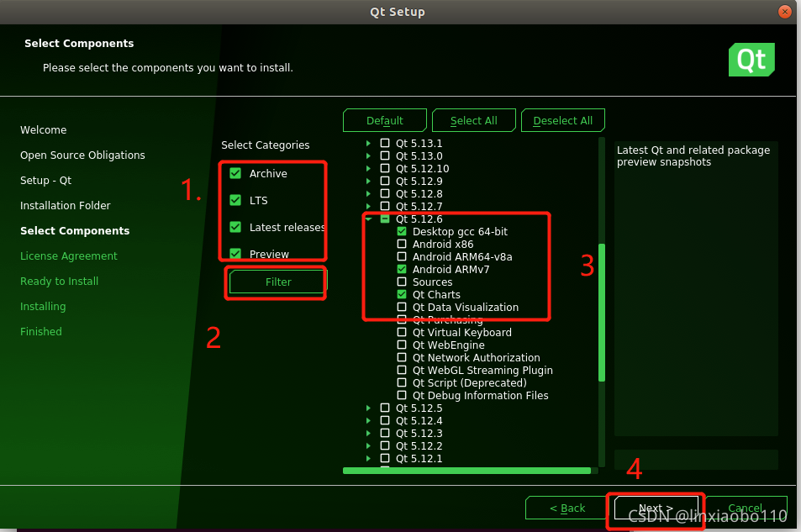Viewport: 801px width, 532px height.
Task: Check the Qt Network Authorization component
Action: tap(402, 357)
